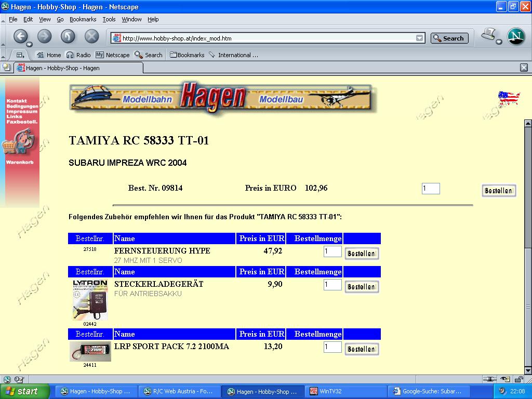Open My Netscape from the personal toolbar
This screenshot has height=399, width=532.
(112, 55)
